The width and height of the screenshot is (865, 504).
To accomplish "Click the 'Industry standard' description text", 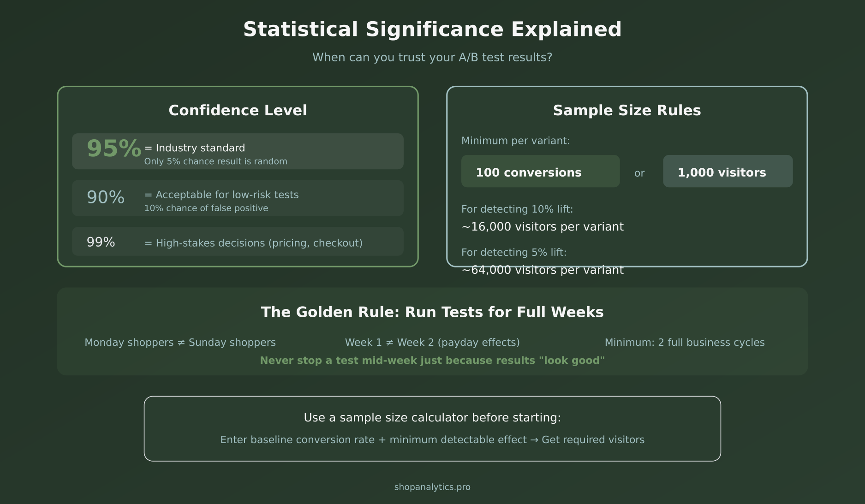I will tap(194, 148).
